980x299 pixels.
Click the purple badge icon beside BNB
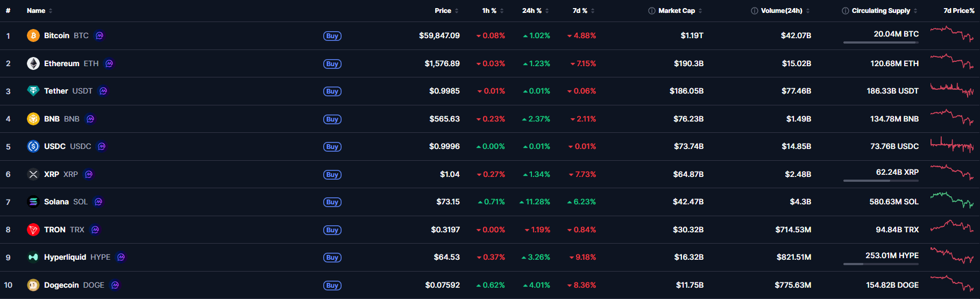[90, 119]
